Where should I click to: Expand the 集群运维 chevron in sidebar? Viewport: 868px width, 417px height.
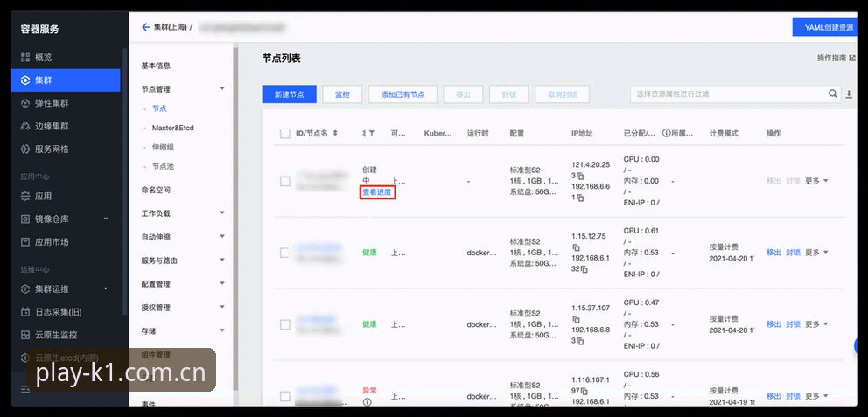106,288
